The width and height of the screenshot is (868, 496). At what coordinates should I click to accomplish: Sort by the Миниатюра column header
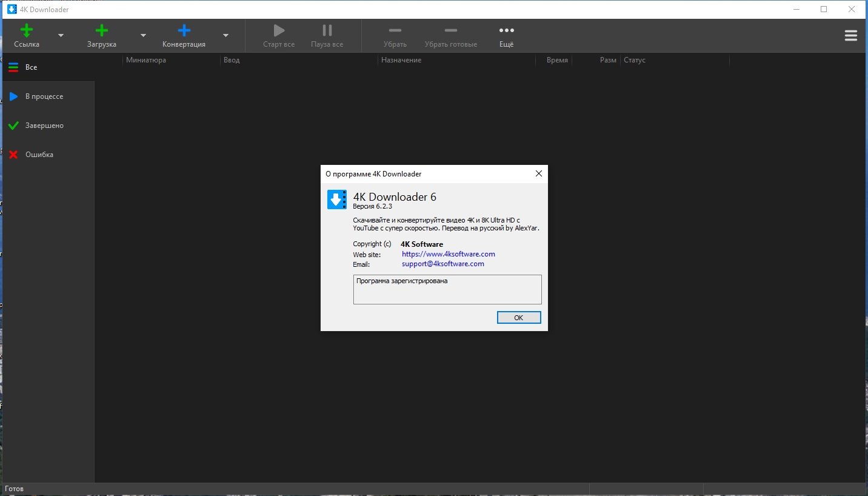click(172, 60)
